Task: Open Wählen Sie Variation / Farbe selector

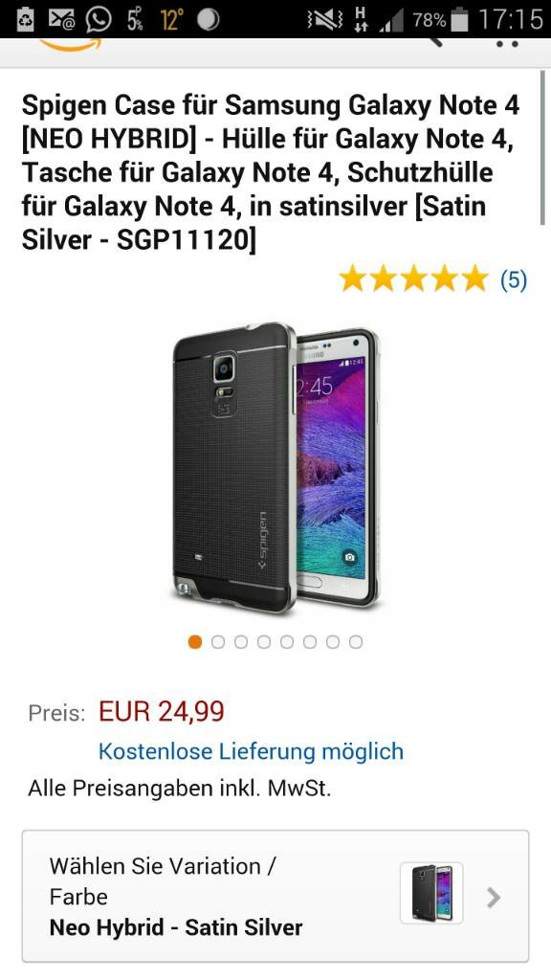Action: coord(275,896)
